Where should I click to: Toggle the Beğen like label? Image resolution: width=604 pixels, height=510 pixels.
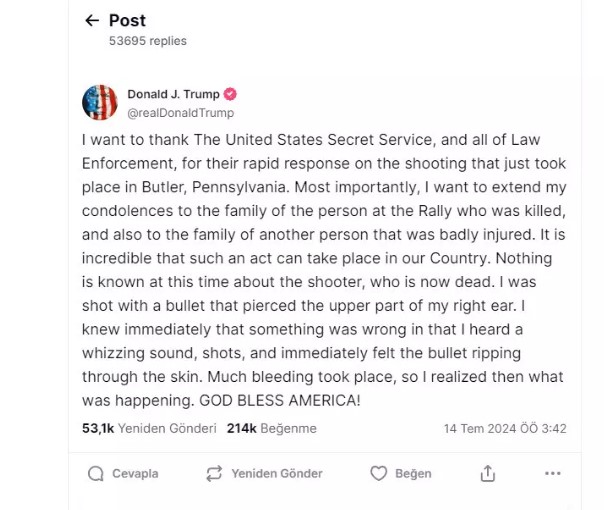(413, 473)
